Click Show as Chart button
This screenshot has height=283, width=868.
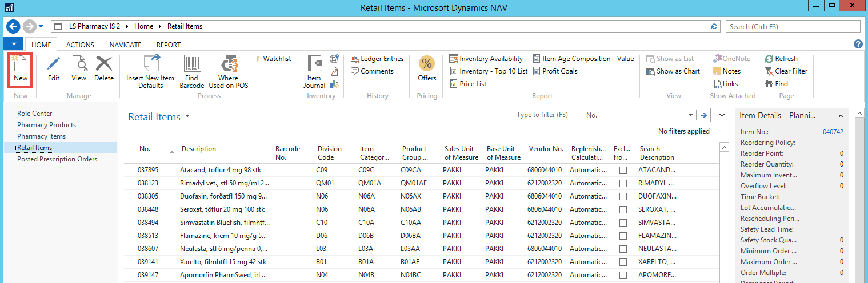[673, 71]
